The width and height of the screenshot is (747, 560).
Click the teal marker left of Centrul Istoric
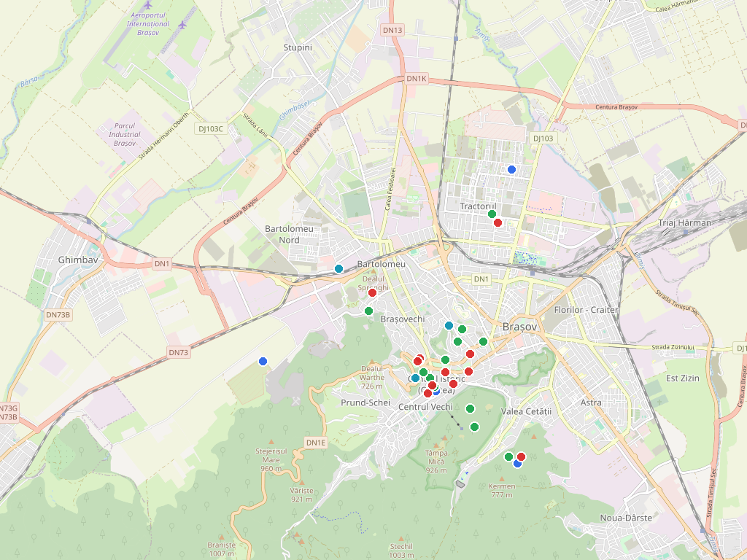click(415, 378)
